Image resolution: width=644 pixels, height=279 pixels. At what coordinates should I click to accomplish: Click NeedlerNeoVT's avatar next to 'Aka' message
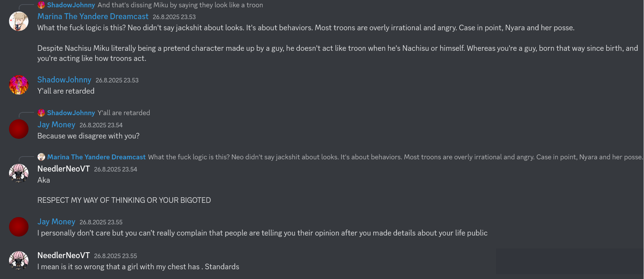point(19,173)
